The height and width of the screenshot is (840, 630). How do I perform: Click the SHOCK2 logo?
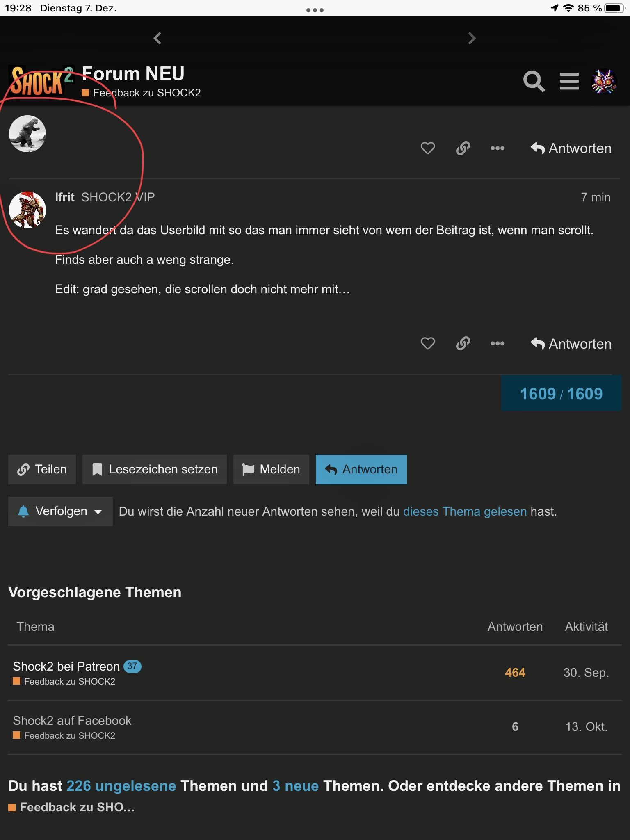click(41, 81)
